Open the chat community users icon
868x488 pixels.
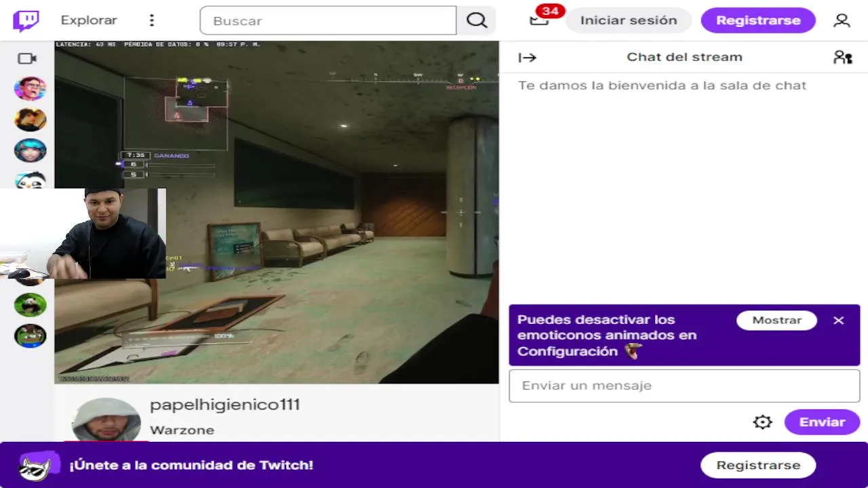pyautogui.click(x=842, y=58)
